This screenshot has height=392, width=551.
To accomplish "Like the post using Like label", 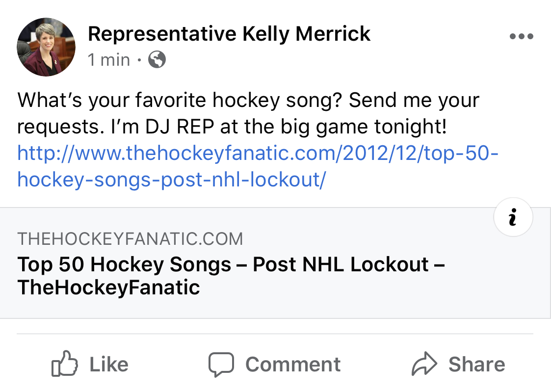I will click(109, 364).
